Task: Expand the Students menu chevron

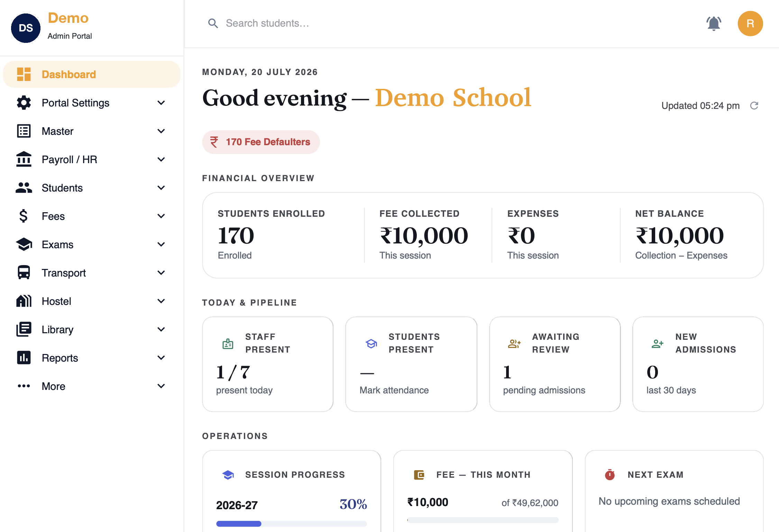Action: 161,188
